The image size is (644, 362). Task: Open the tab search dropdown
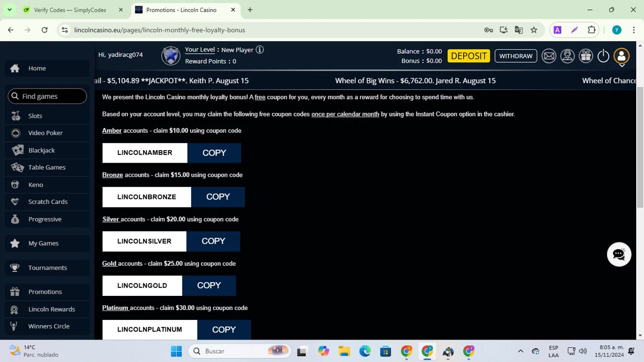[x=9, y=9]
